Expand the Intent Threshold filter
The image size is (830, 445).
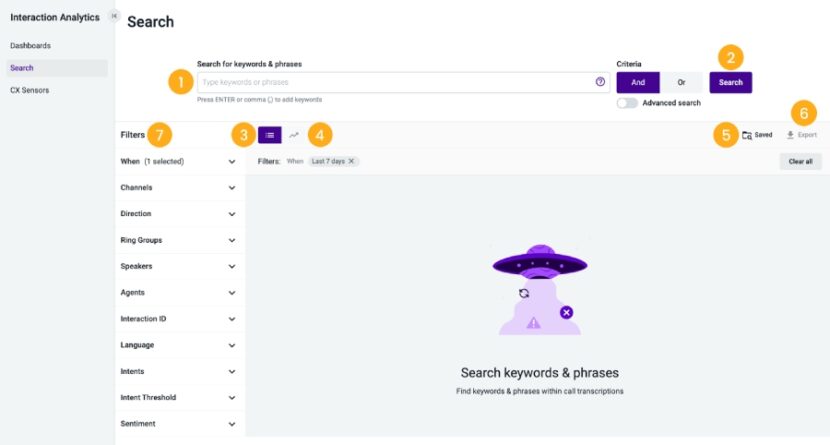(178, 397)
